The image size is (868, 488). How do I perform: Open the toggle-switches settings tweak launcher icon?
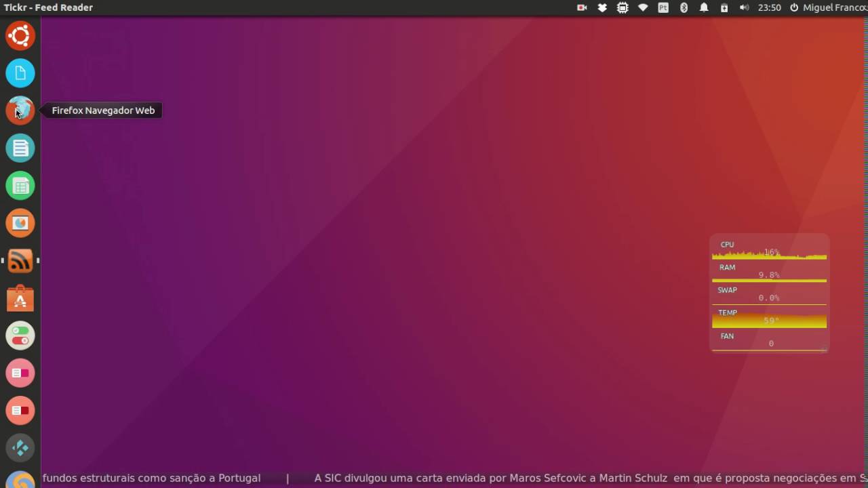pos(20,335)
